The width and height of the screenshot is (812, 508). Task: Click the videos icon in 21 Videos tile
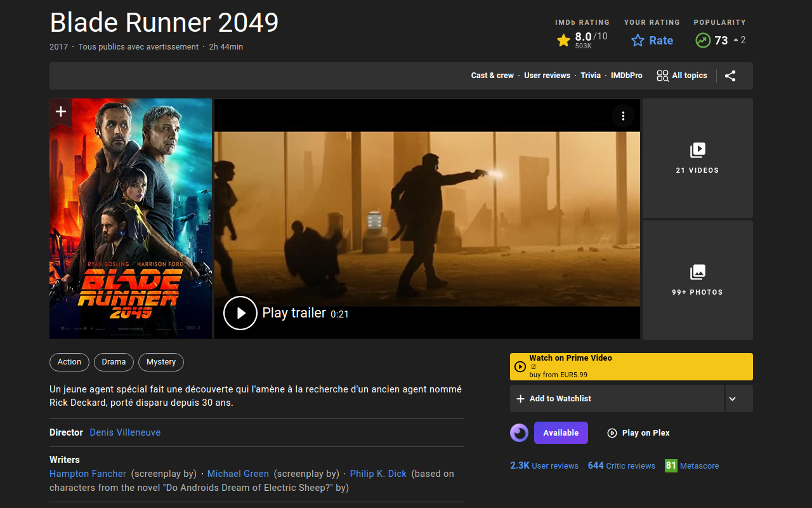coord(697,150)
